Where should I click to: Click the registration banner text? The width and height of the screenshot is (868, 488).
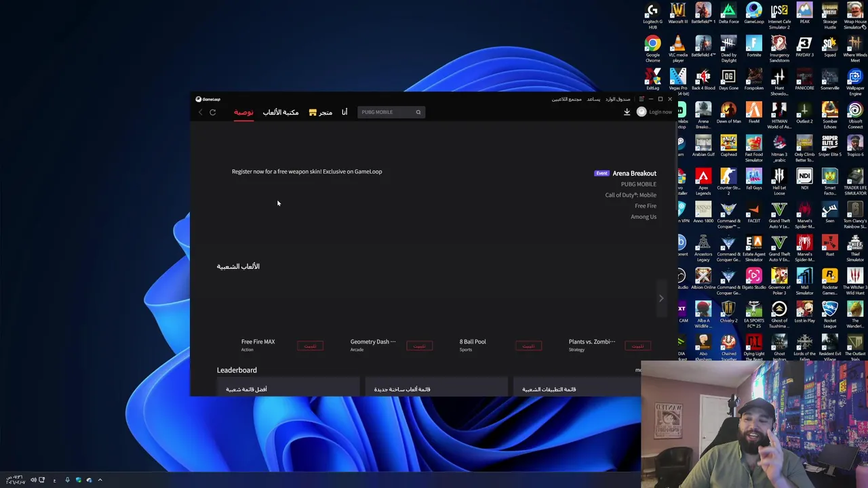[307, 171]
